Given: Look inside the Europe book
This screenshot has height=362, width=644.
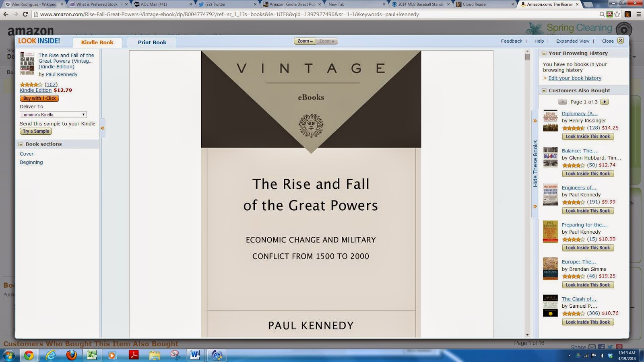Looking at the screenshot, I should tap(588, 285).
